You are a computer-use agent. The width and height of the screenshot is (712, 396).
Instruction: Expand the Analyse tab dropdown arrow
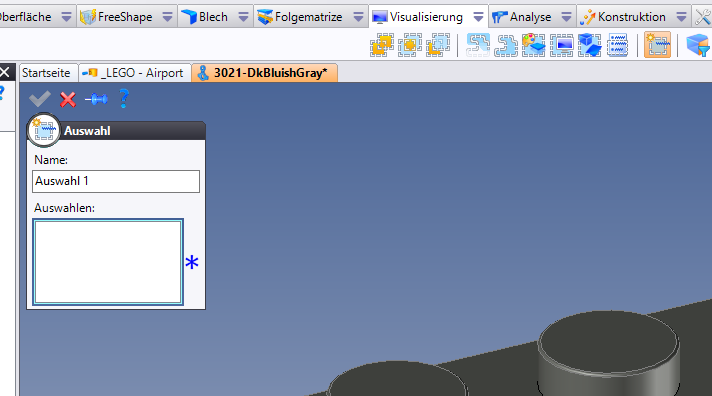tap(566, 17)
